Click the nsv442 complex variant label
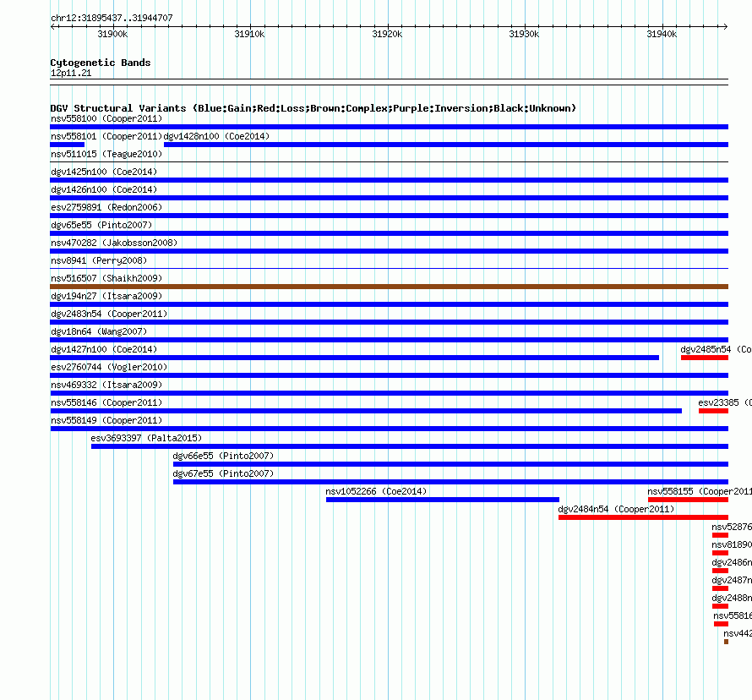The image size is (752, 700). tap(738, 633)
